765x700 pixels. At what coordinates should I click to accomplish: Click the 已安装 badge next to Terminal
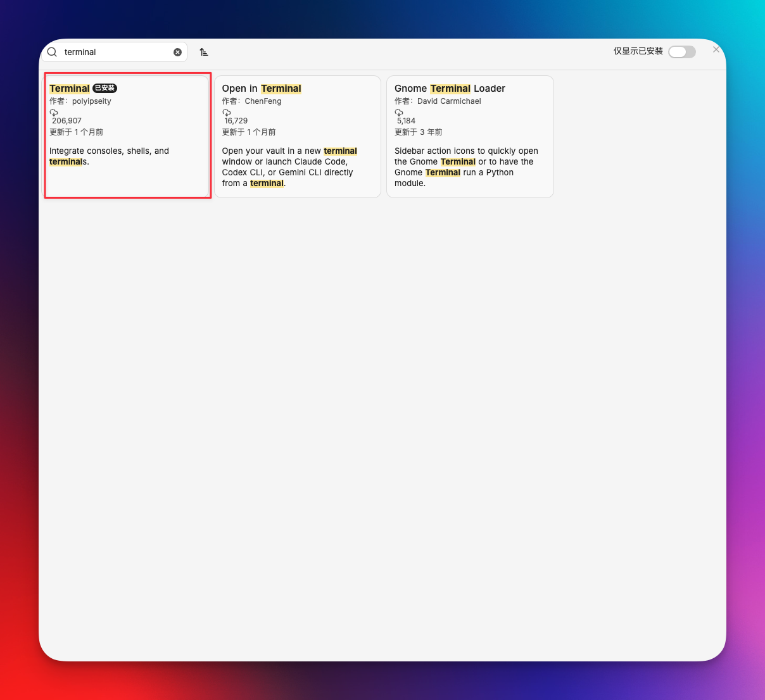click(105, 88)
